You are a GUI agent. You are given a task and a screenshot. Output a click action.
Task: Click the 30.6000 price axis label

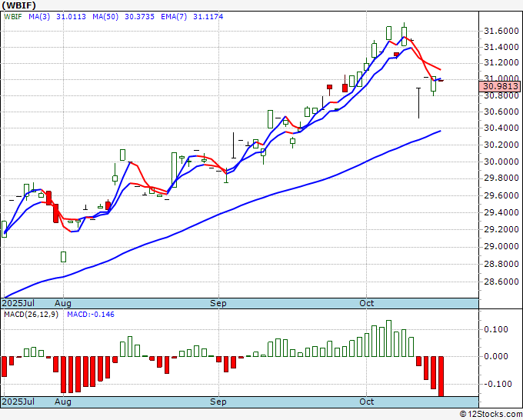pos(501,112)
